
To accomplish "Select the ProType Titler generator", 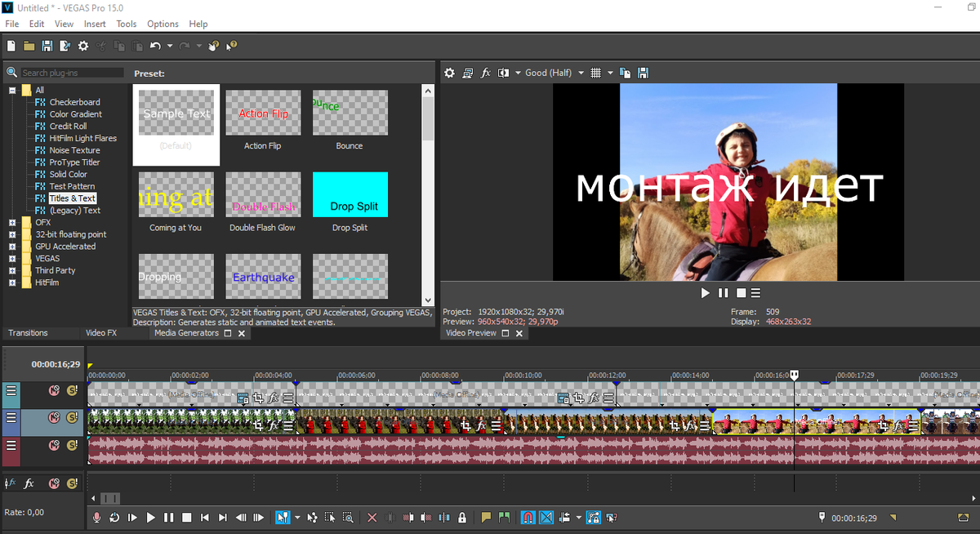I will coord(74,162).
